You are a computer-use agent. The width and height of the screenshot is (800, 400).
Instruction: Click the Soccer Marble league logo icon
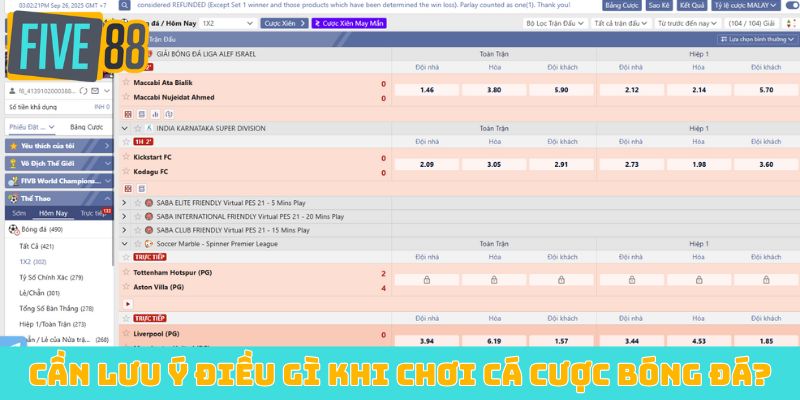[x=149, y=244]
